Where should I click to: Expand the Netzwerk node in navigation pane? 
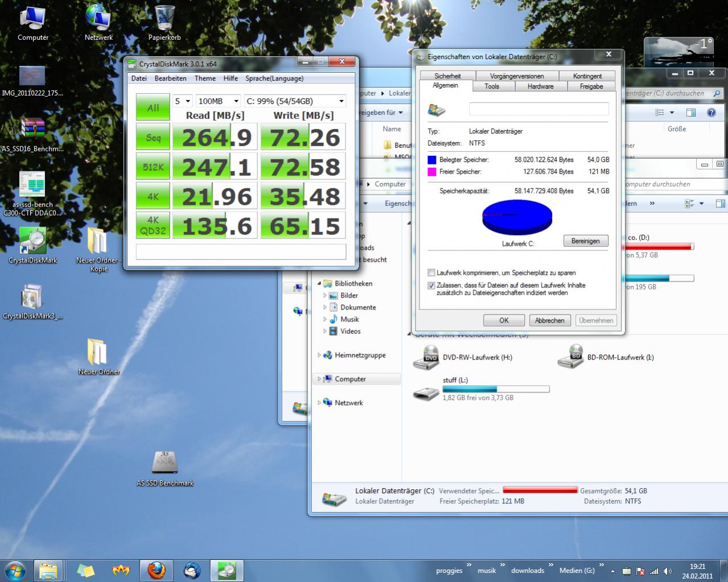point(319,403)
